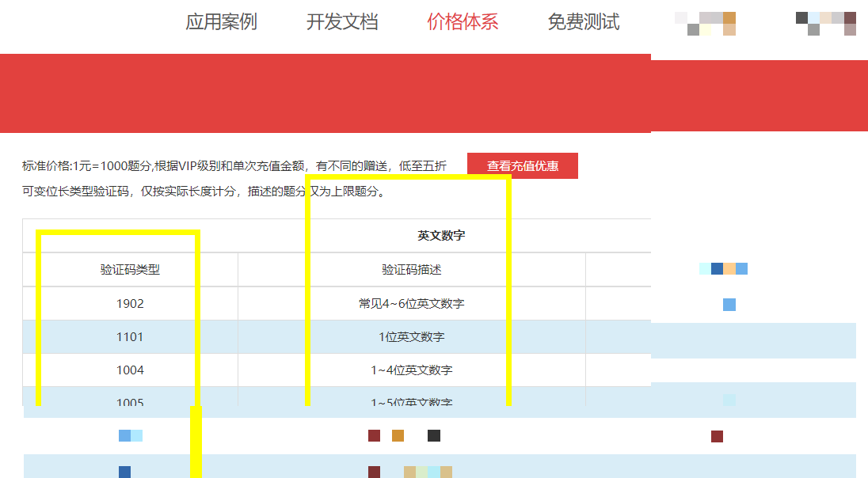Choose the 1005 type code cell
868x478 pixels.
[x=130, y=401]
